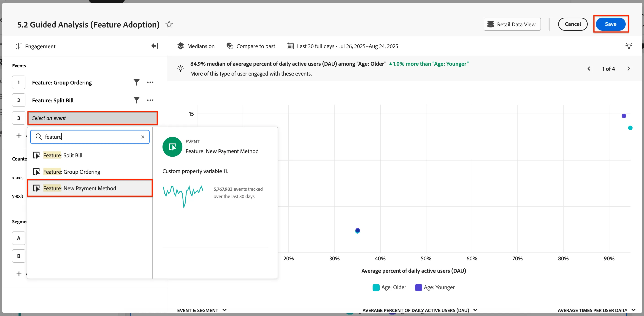
Task: Open filter for Feature: Split Bill
Action: tap(136, 100)
